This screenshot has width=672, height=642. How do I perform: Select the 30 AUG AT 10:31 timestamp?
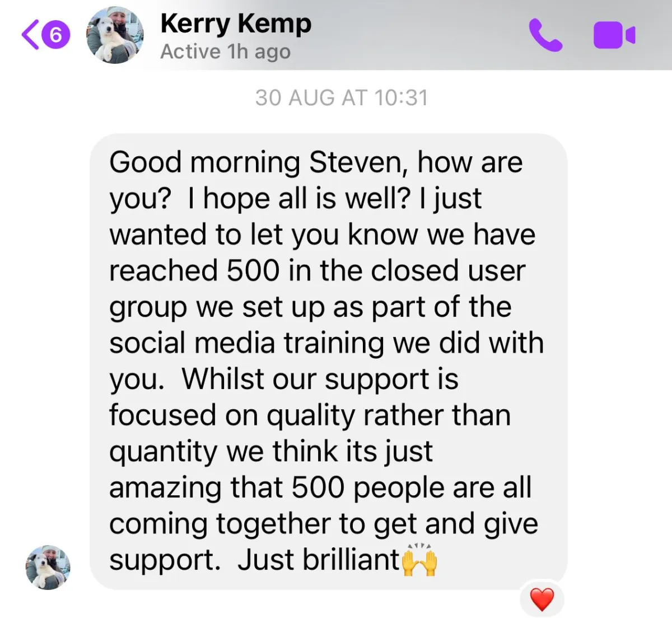(342, 97)
